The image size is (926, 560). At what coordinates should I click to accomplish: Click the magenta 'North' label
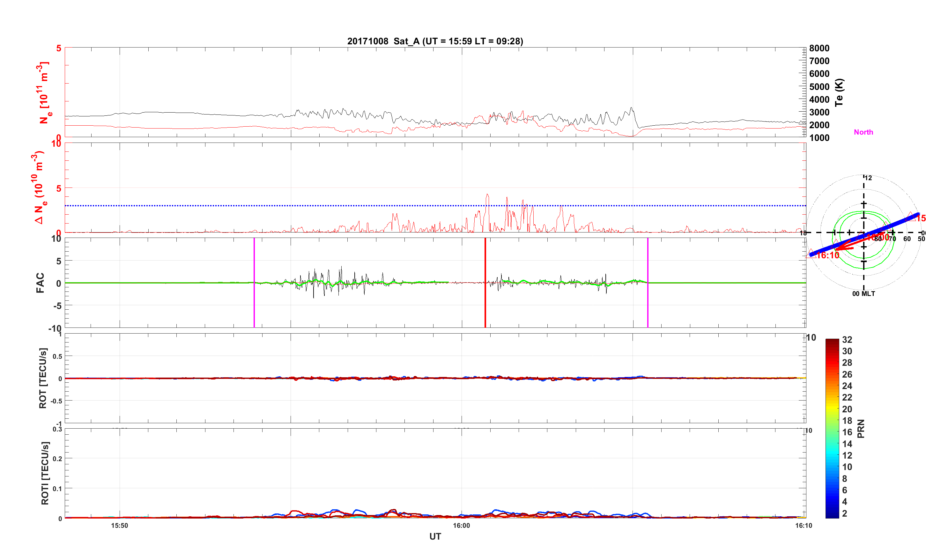tap(863, 132)
